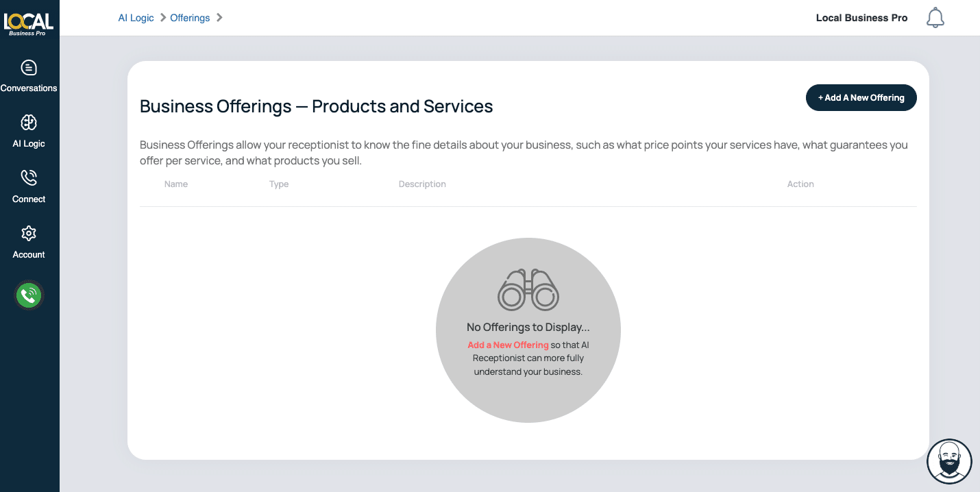Click the chevron after AI Logic breadcrumb

(x=163, y=18)
